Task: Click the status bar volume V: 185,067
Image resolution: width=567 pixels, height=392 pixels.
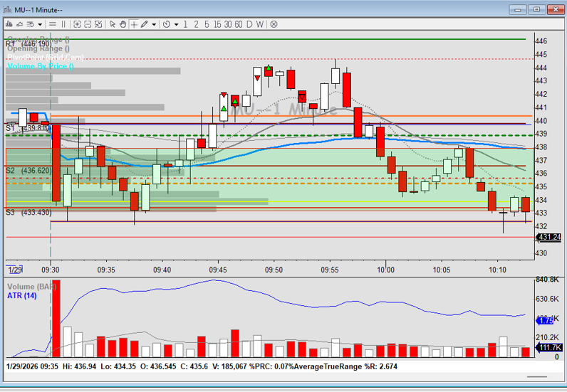Action: coord(229,366)
